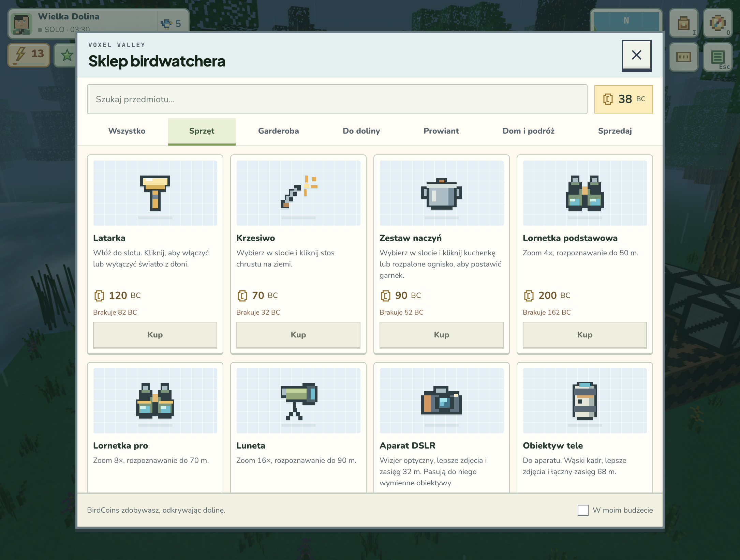Image resolution: width=740 pixels, height=560 pixels.
Task: Select the Sprzęt tab
Action: [x=202, y=131]
